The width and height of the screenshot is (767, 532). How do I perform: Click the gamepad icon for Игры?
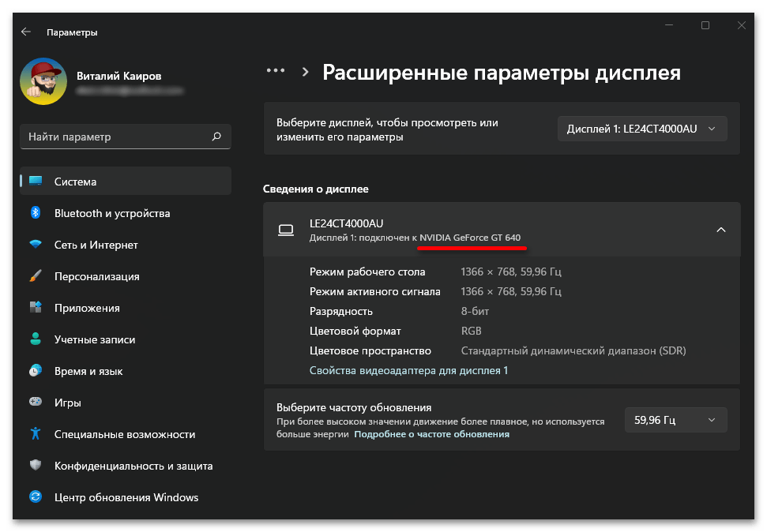click(36, 402)
